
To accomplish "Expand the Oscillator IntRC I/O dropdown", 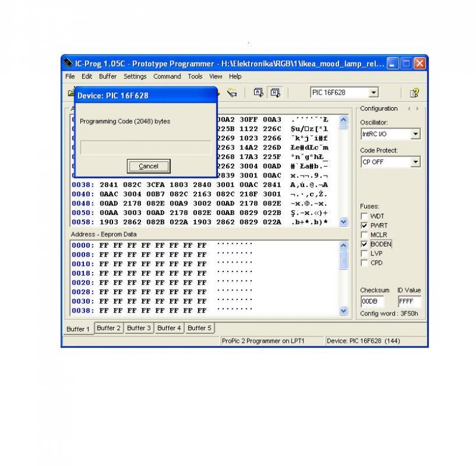I will 415,134.
